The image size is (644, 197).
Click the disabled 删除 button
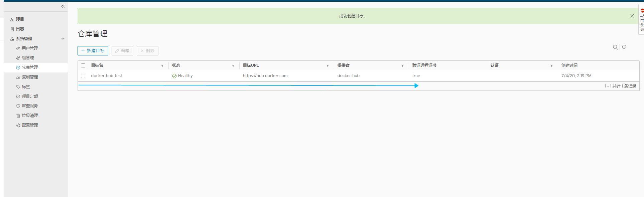tap(147, 51)
